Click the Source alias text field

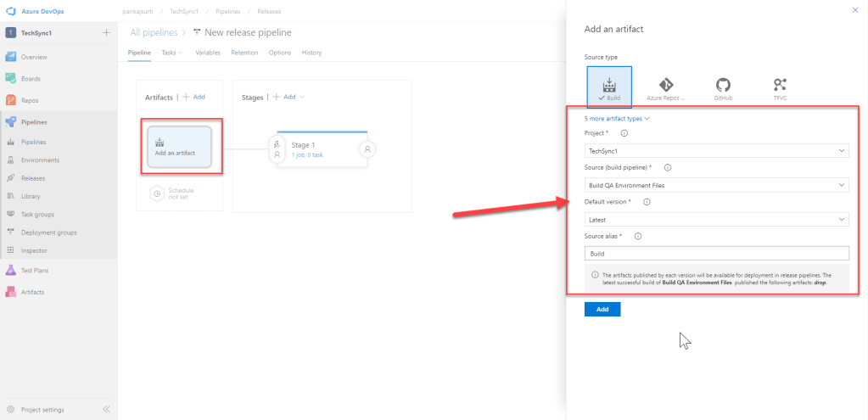[x=716, y=254]
